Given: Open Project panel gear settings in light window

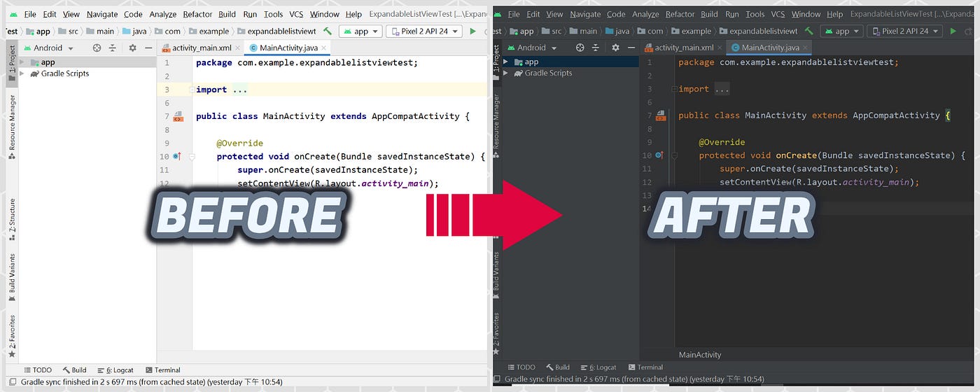Looking at the screenshot, I should 132,48.
